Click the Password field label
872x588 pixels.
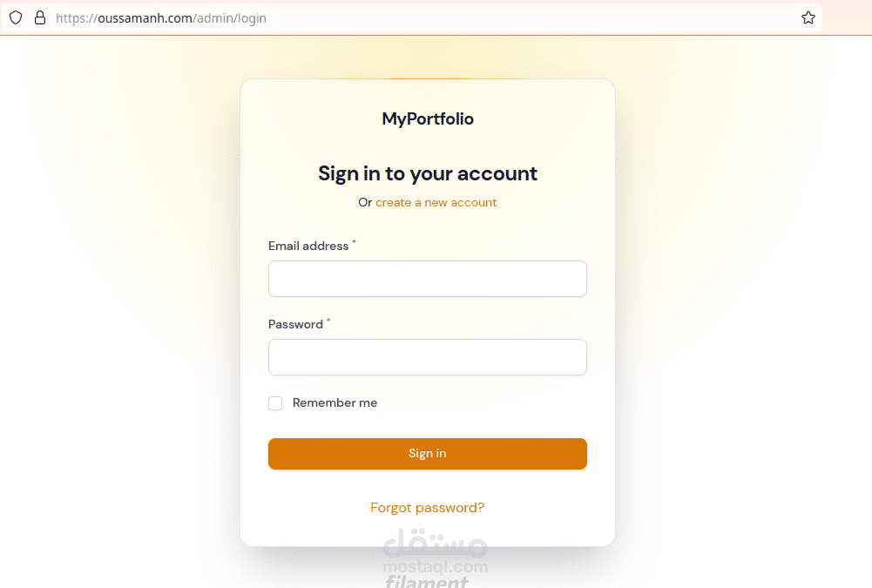295,325
